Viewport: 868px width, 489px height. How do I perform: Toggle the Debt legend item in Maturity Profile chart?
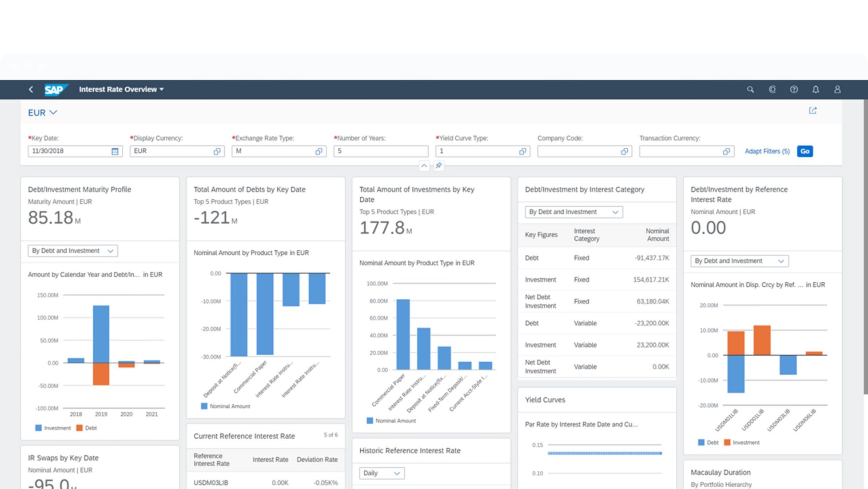(x=87, y=428)
